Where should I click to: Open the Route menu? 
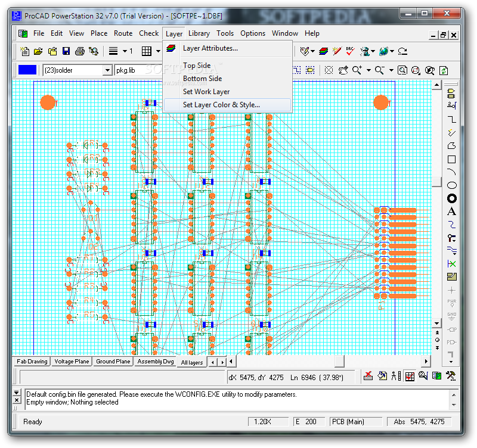pyautogui.click(x=123, y=33)
